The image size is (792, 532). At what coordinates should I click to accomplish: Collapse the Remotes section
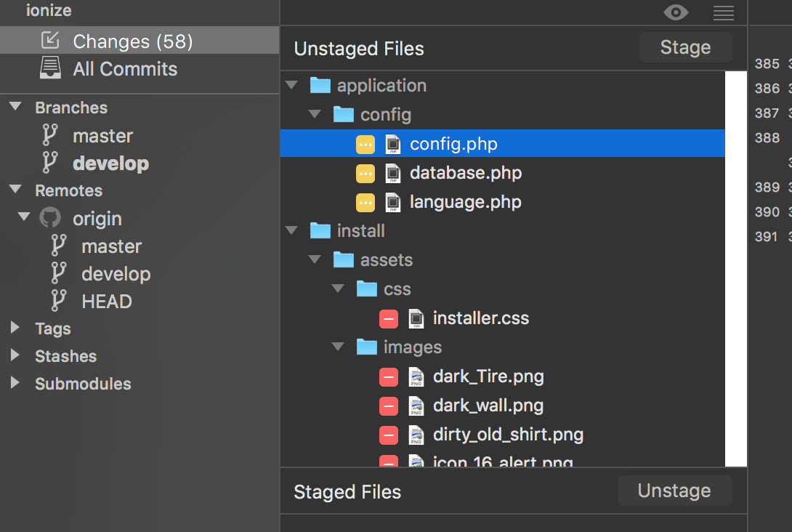point(16,190)
